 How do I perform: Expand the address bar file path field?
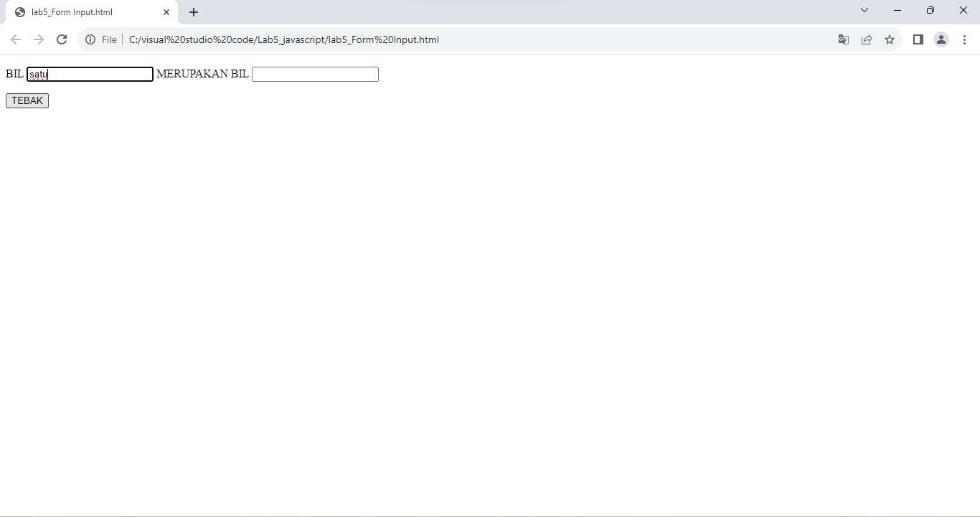click(x=283, y=39)
